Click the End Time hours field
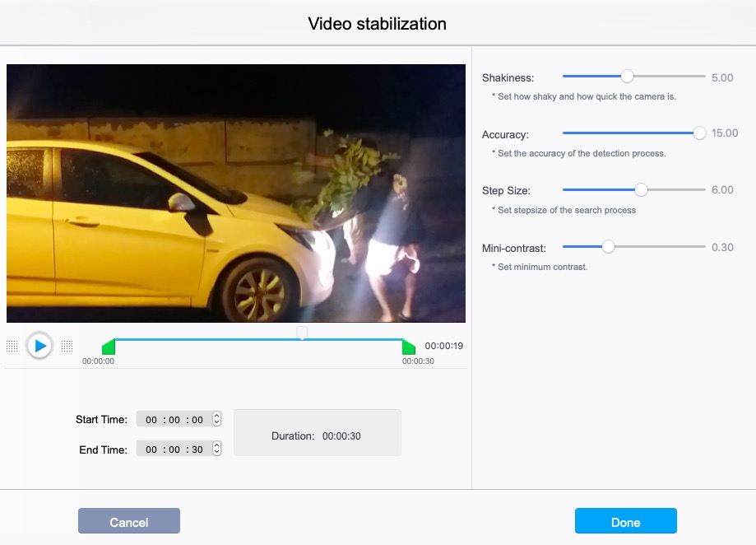 [151, 450]
